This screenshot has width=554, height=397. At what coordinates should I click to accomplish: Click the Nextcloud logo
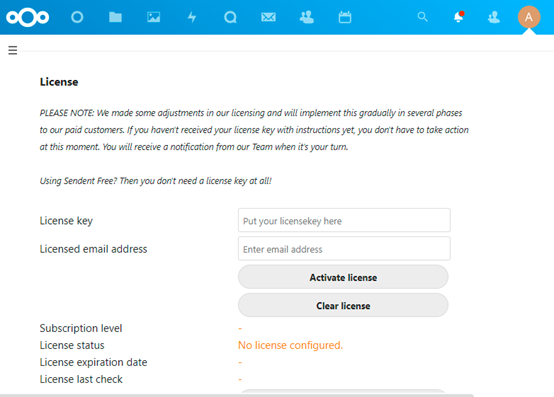pyautogui.click(x=28, y=17)
